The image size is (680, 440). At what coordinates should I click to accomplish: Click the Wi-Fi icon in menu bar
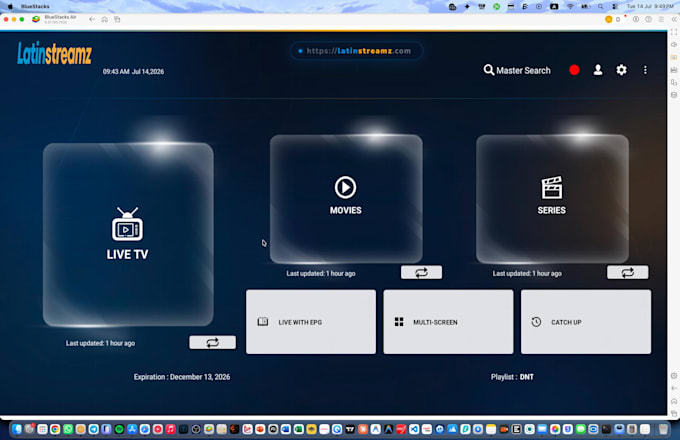(570, 7)
